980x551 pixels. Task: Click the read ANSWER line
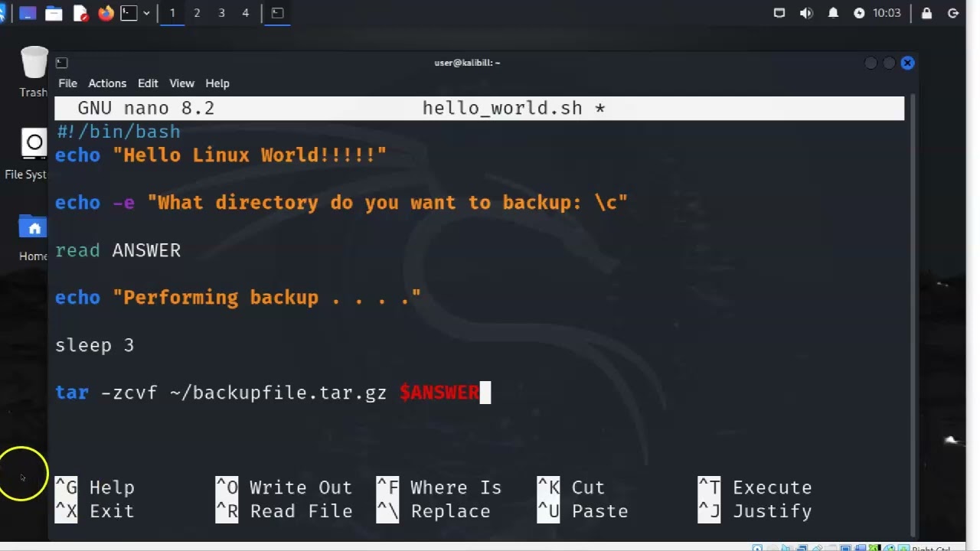(x=118, y=250)
